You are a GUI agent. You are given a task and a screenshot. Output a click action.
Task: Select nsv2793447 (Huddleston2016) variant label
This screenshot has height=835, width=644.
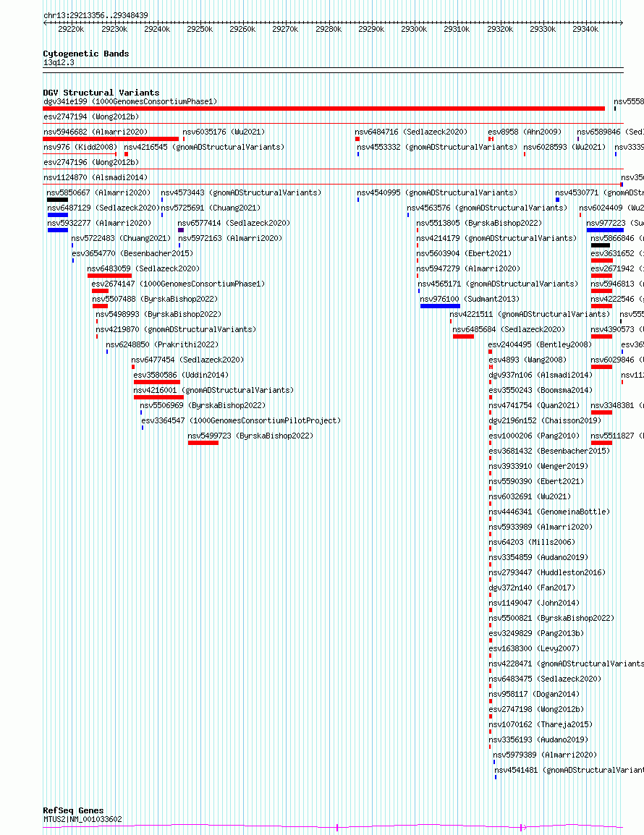(547, 573)
